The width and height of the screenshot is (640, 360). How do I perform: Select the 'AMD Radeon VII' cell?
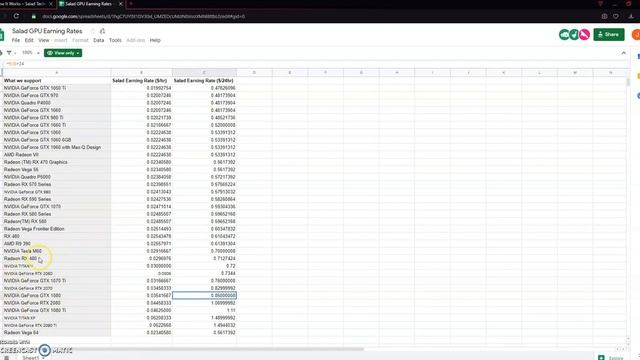(57, 155)
